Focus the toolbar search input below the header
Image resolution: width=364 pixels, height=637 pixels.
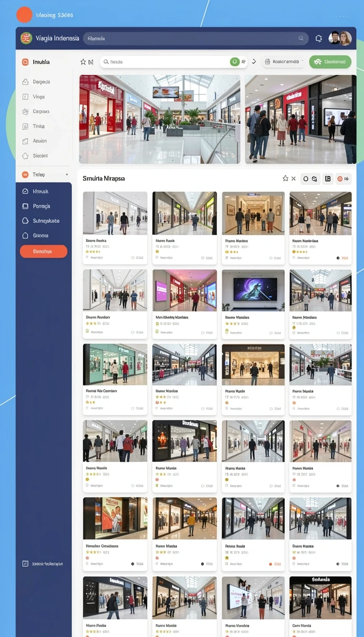pos(173,62)
